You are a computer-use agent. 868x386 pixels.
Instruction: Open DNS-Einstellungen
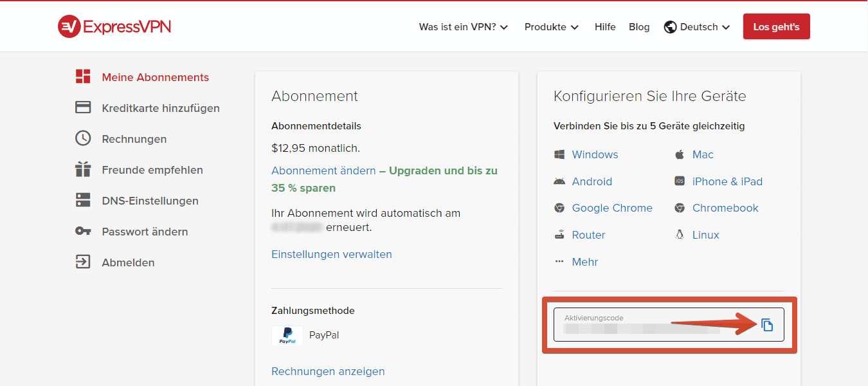[x=150, y=201]
